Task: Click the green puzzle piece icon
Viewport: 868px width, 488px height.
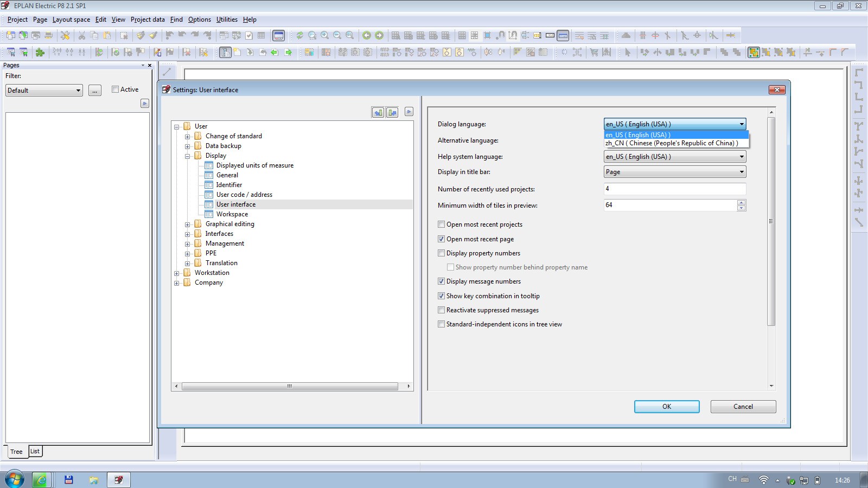Action: [x=40, y=53]
